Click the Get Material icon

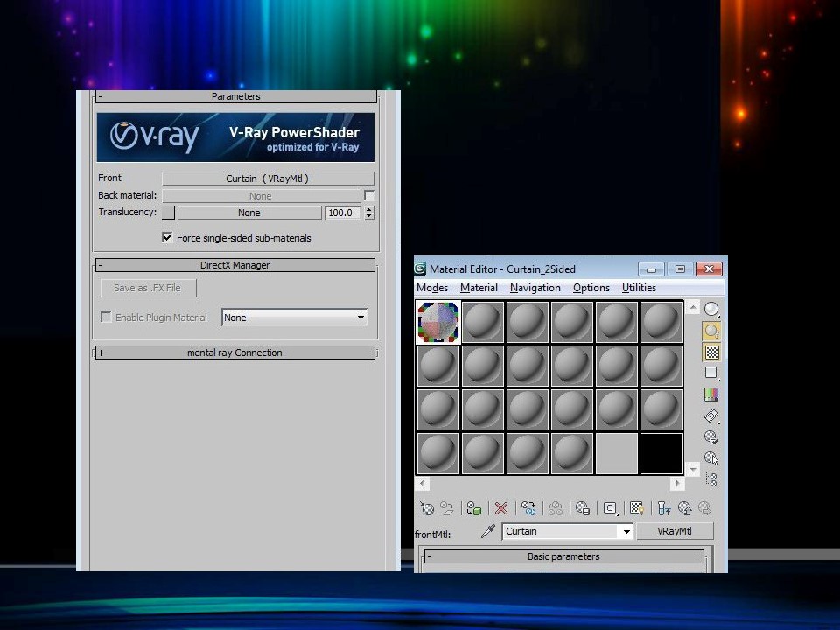coord(427,507)
